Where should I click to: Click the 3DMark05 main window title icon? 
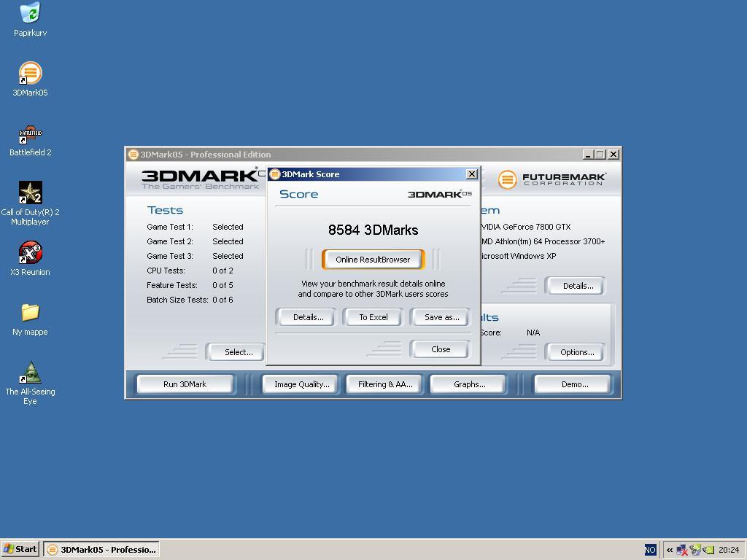[x=133, y=155]
